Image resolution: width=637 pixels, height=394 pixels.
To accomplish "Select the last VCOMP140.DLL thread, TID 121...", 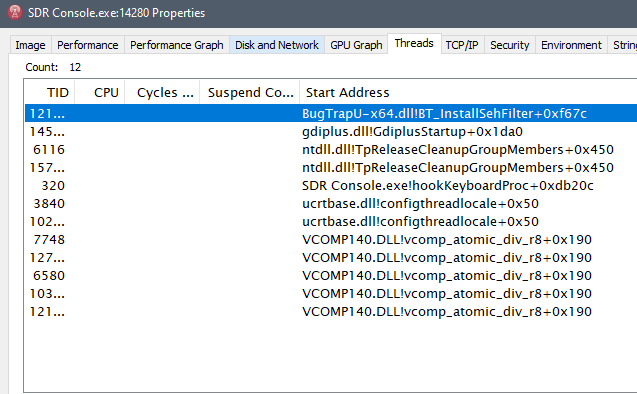I will 331,311.
